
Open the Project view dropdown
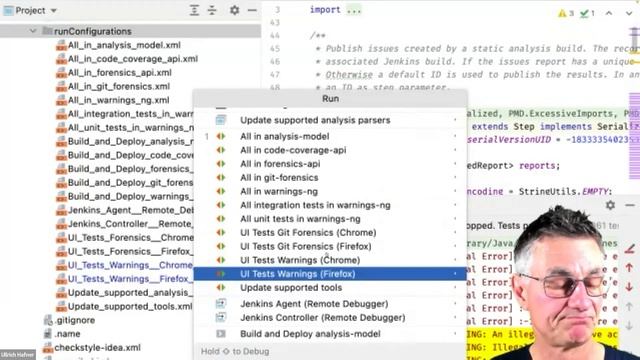pos(30,11)
